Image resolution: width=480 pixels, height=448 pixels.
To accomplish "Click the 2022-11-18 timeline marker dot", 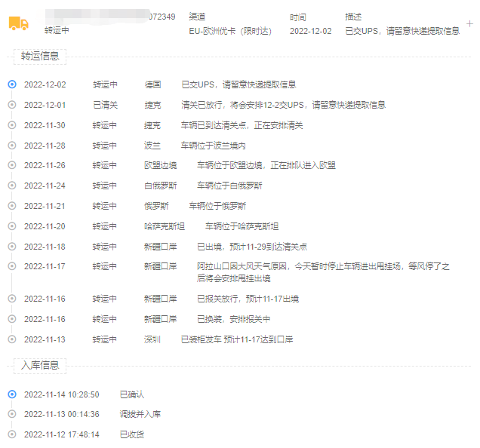I will (x=12, y=247).
